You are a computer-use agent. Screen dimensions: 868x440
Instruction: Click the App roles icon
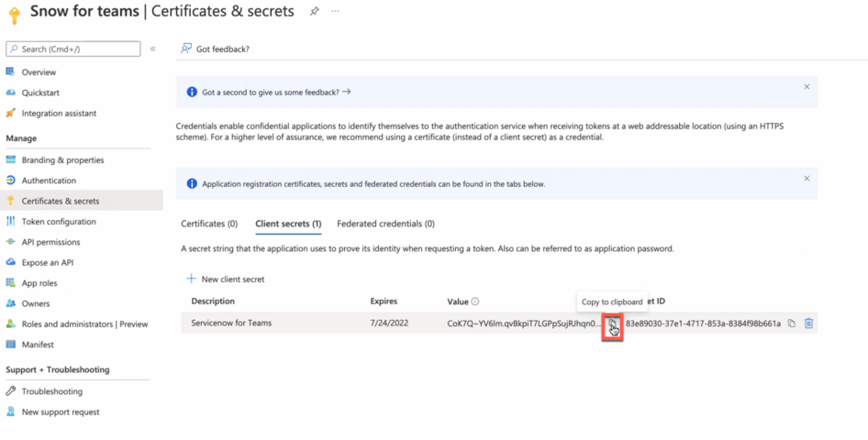click(10, 282)
